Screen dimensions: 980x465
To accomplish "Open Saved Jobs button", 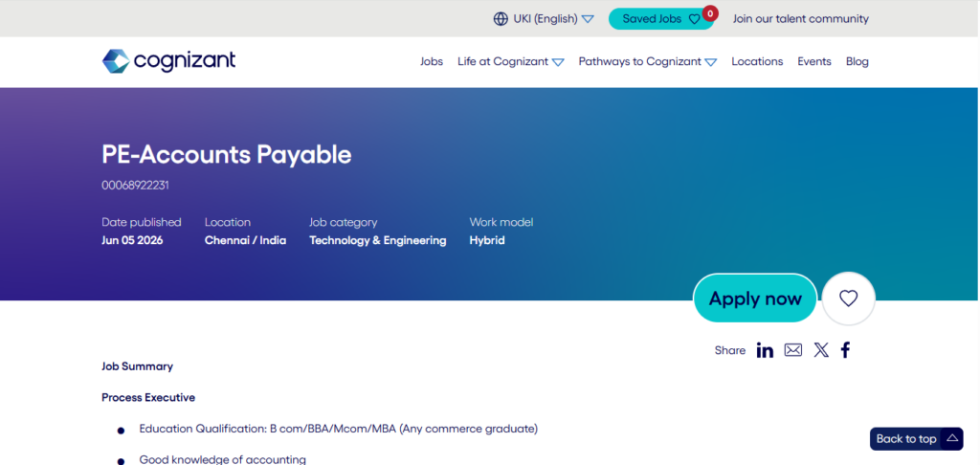I will (661, 19).
